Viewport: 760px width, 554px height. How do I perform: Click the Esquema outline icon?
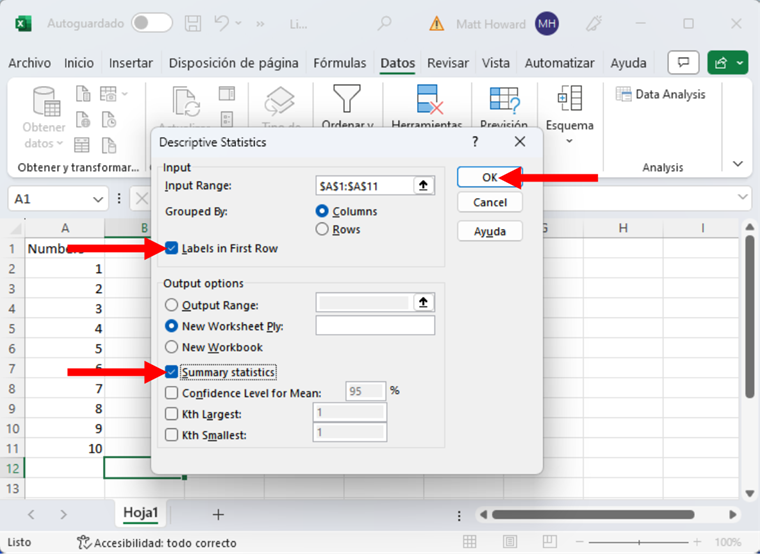pyautogui.click(x=569, y=100)
